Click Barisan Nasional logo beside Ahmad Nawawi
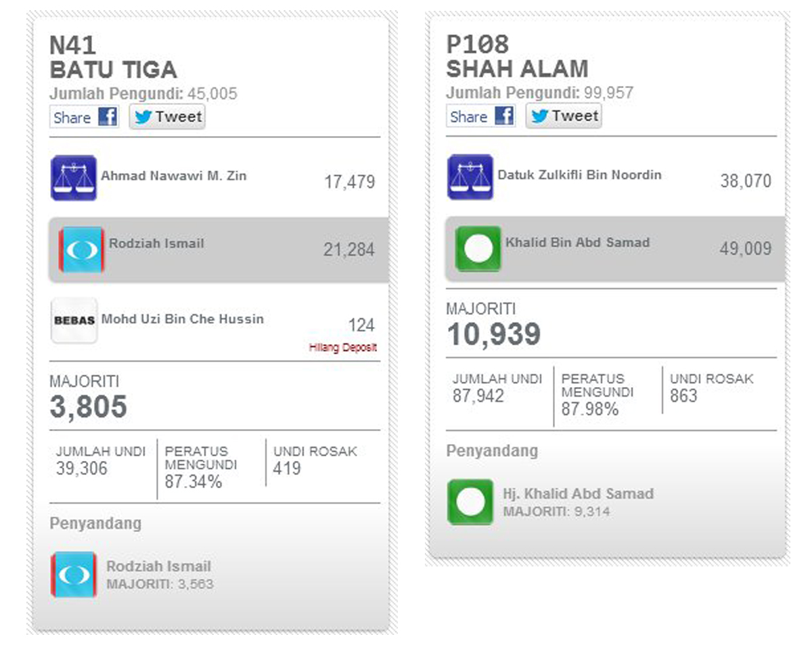 pyautogui.click(x=74, y=178)
